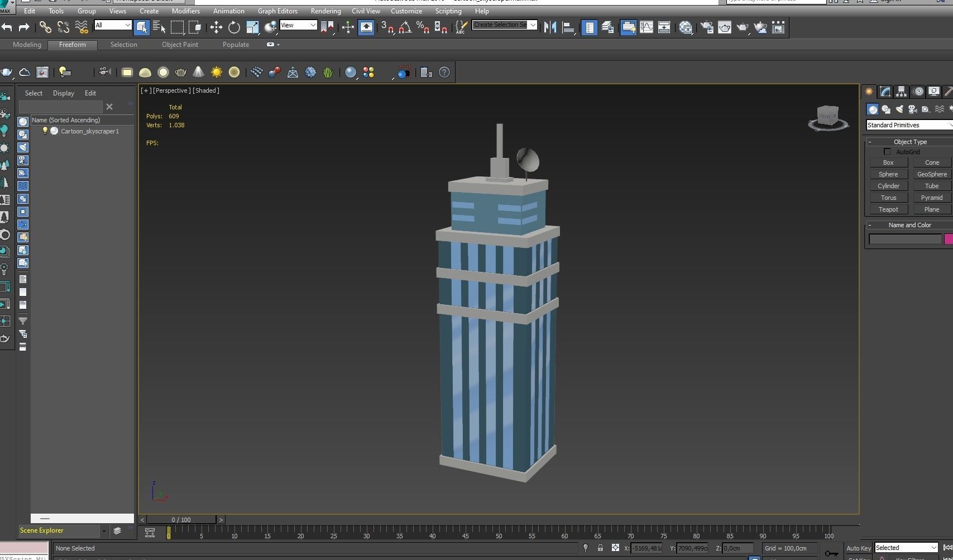Image resolution: width=953 pixels, height=560 pixels.
Task: Click the Mirror tool icon
Action: [x=550, y=27]
